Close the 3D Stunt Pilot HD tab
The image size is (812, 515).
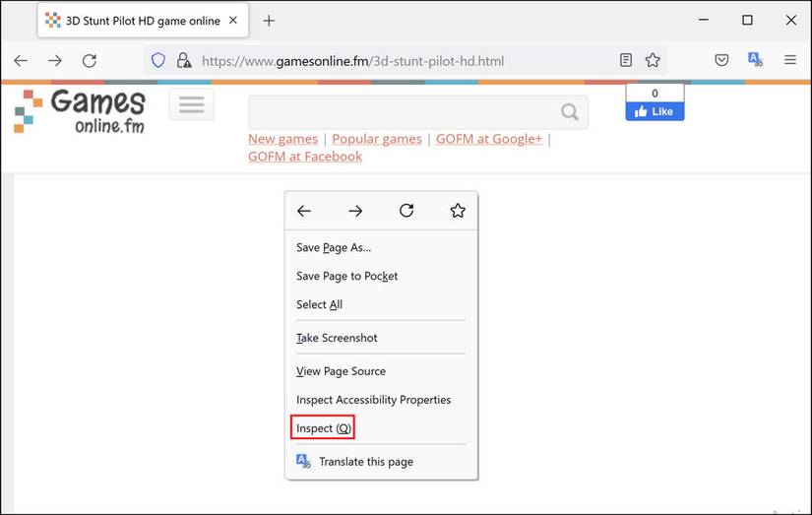tap(233, 21)
